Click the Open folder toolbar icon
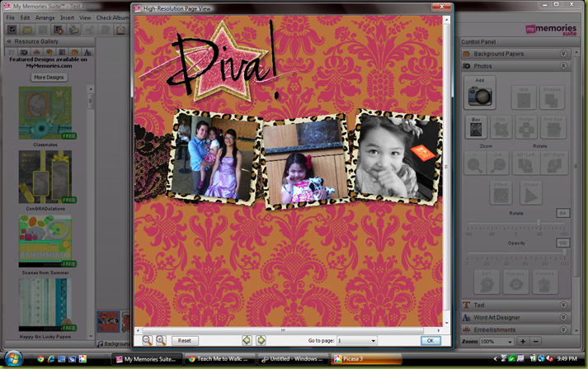The height and width of the screenshot is (369, 588). [x=27, y=29]
